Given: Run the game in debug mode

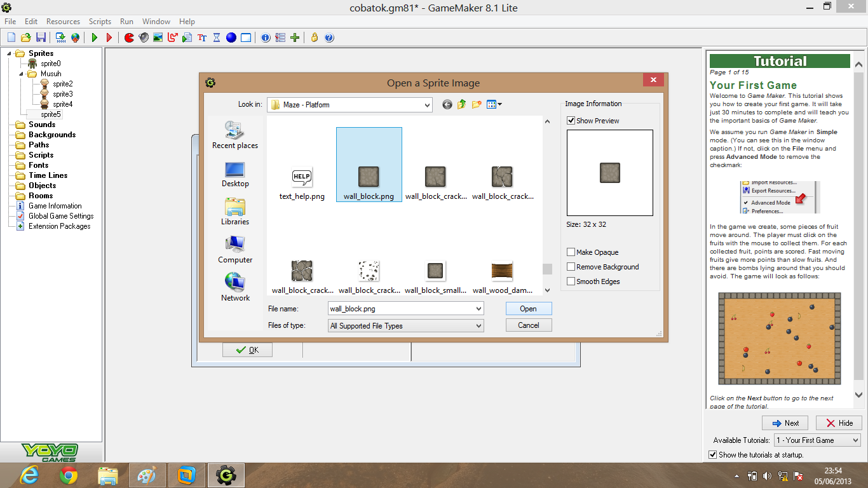Looking at the screenshot, I should point(109,37).
